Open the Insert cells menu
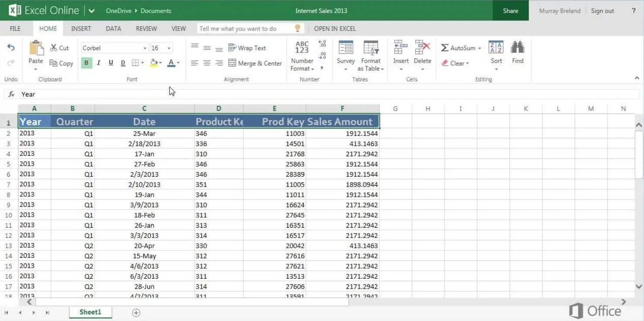Screen dimensions: 644x321 [401, 56]
